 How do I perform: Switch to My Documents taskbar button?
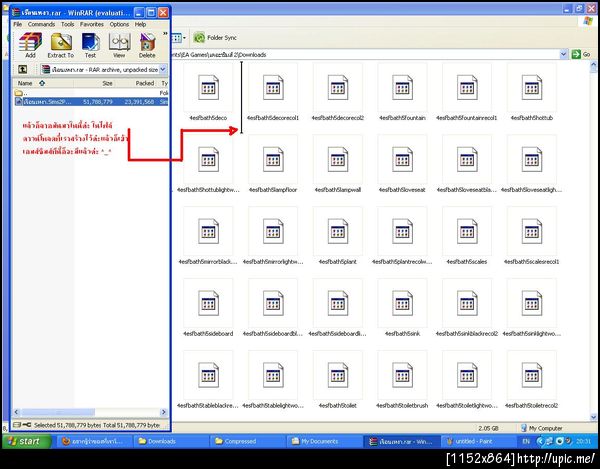point(324,441)
